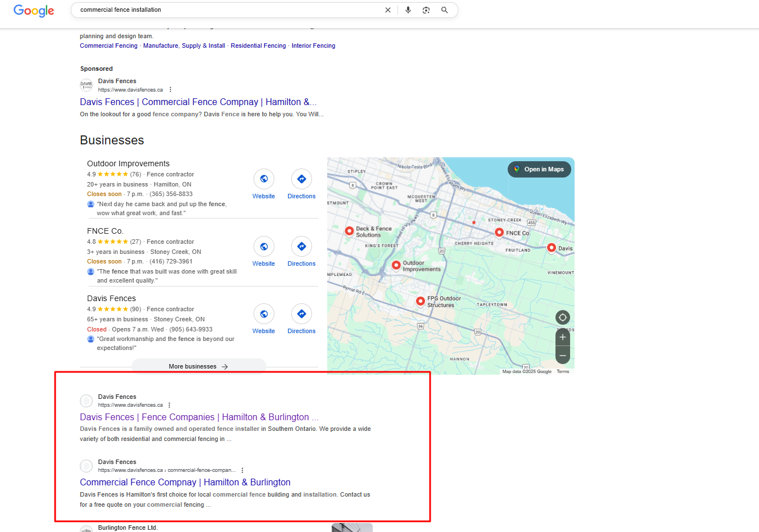759x532 pixels.
Task: Select FNCE Co. map pin
Action: click(x=499, y=233)
